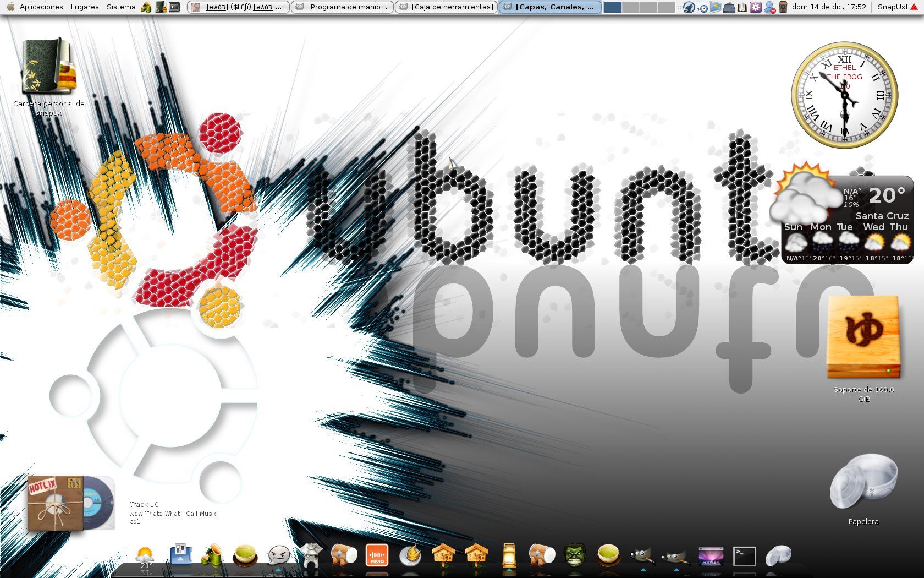Click the book folder launcher in the top panel
The image size is (924, 578).
coord(161,7)
